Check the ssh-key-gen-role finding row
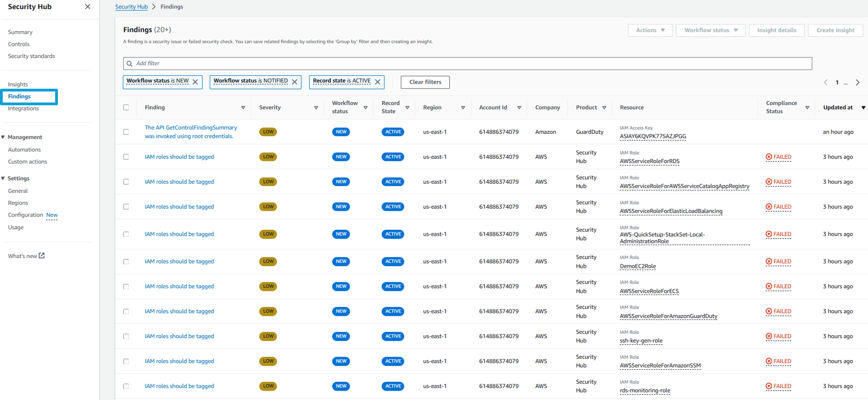 126,336
